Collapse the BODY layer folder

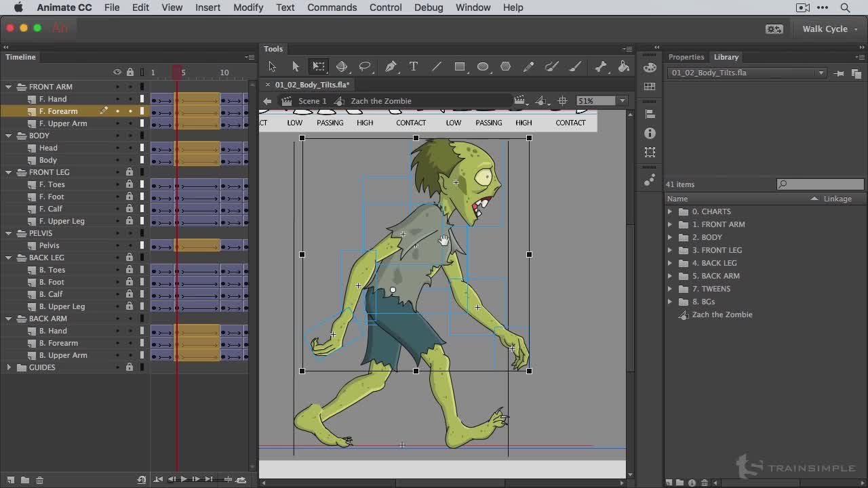(9, 136)
